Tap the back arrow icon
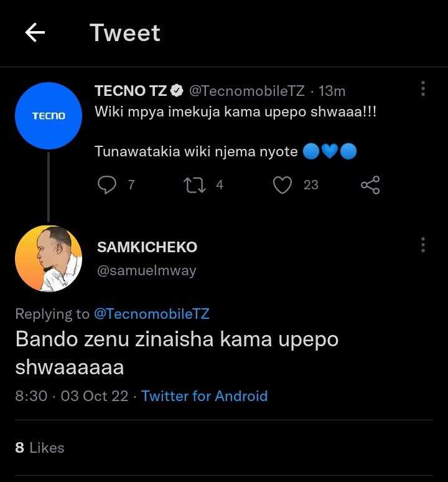Screen dimensions: 448x482 (x=35, y=32)
